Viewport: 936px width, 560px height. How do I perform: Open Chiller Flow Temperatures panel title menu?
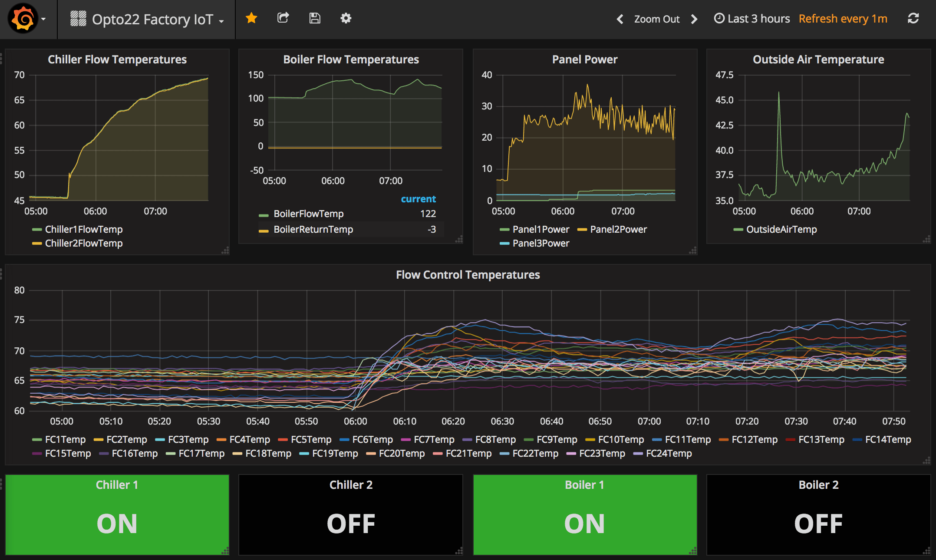(x=117, y=59)
